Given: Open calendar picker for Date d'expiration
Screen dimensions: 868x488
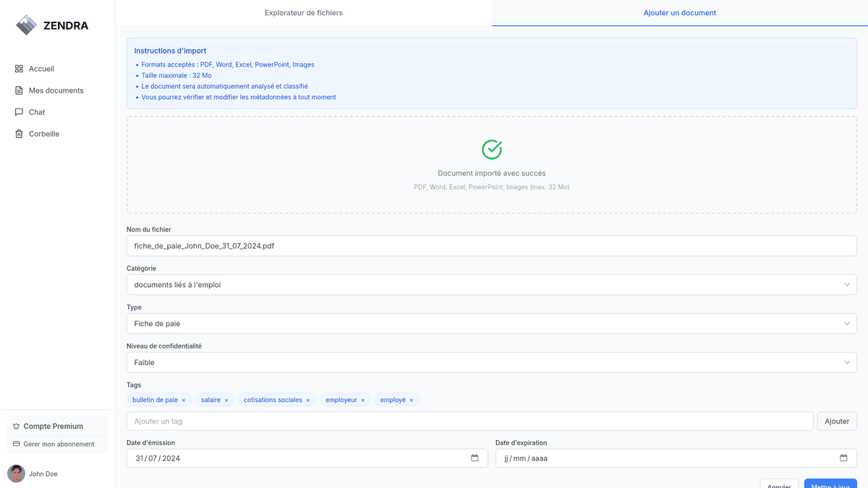Looking at the screenshot, I should pos(843,458).
